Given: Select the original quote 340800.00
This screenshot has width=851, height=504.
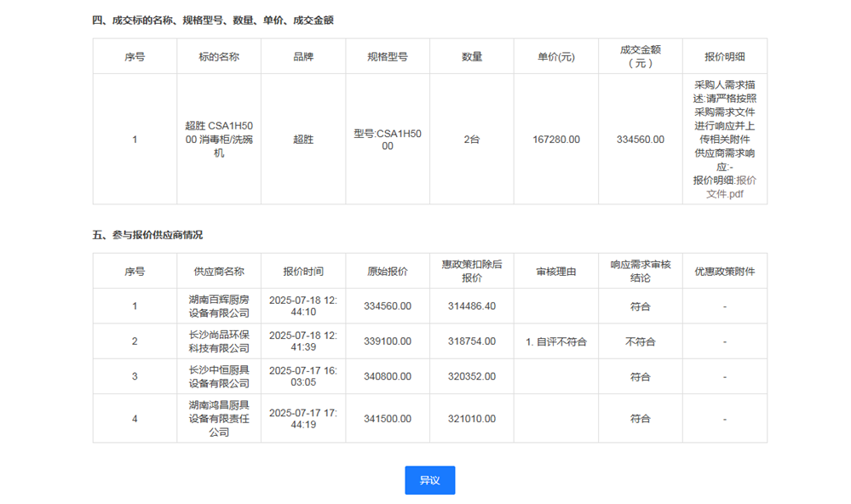Looking at the screenshot, I should 388,376.
